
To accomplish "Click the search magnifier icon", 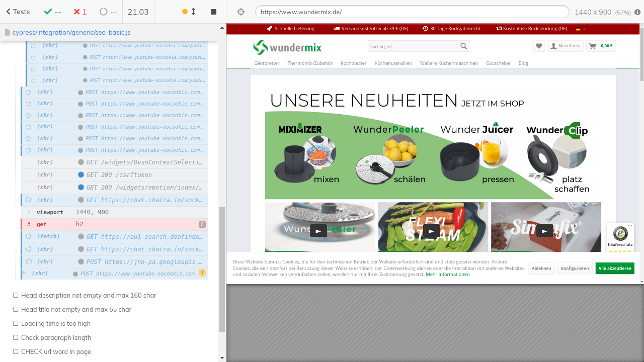I will click(x=463, y=46).
